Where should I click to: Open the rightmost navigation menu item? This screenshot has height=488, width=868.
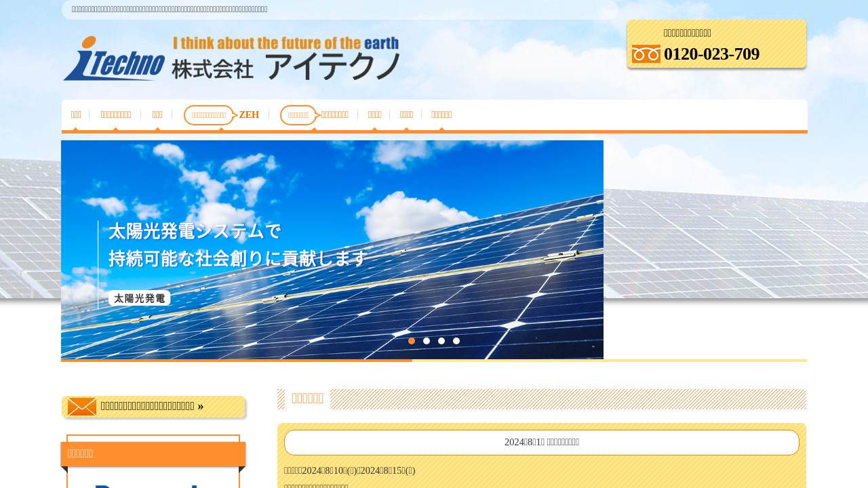click(441, 115)
